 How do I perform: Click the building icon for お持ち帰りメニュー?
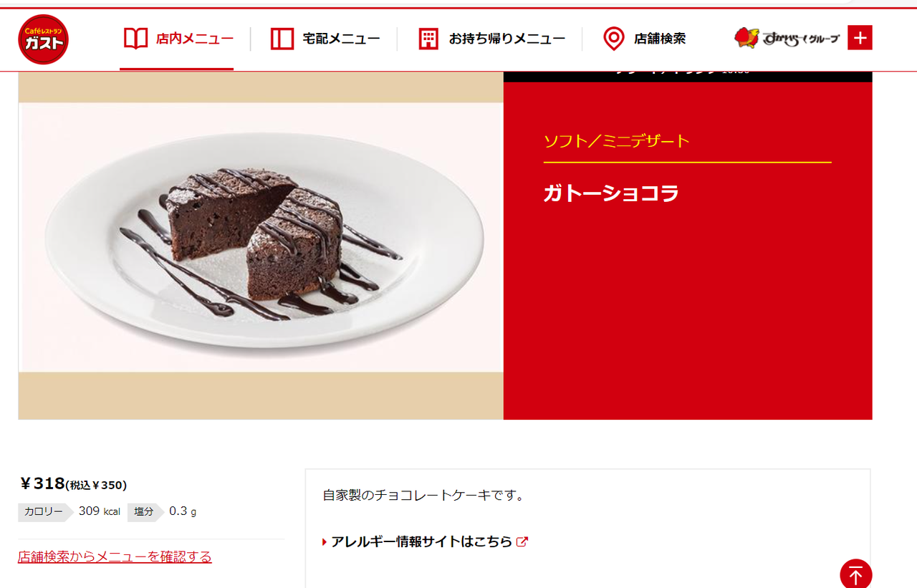[428, 39]
